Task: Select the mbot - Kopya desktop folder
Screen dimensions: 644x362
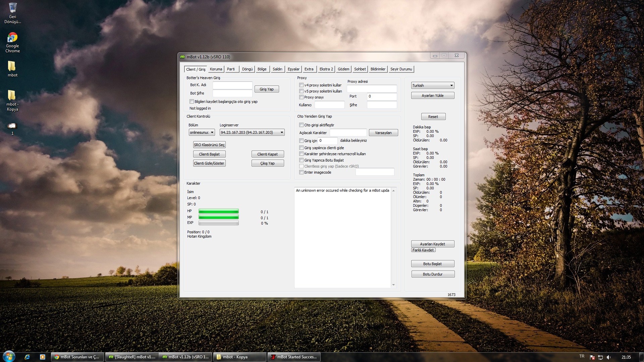Action: (12, 100)
